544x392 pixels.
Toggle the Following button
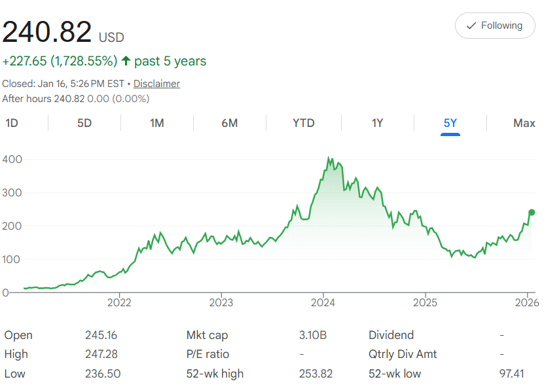pyautogui.click(x=494, y=26)
